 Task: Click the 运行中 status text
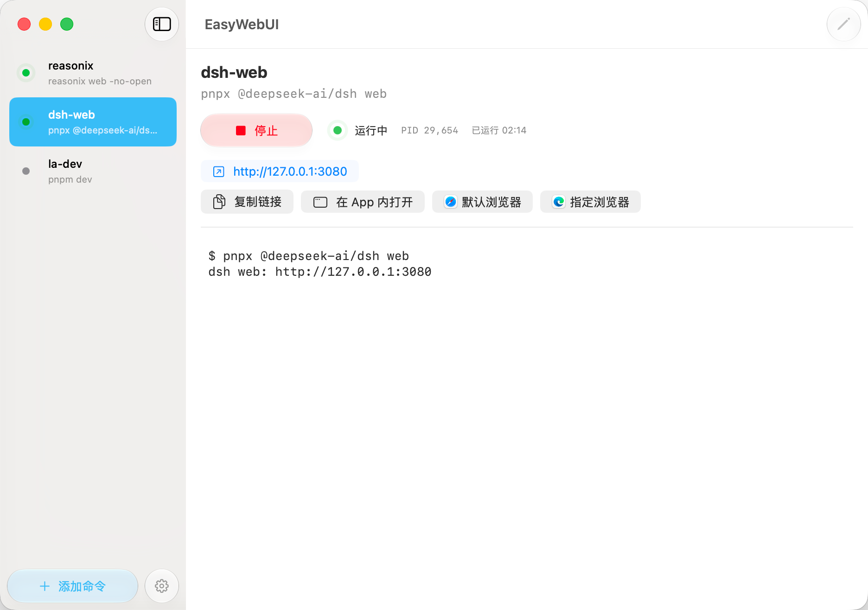point(371,130)
